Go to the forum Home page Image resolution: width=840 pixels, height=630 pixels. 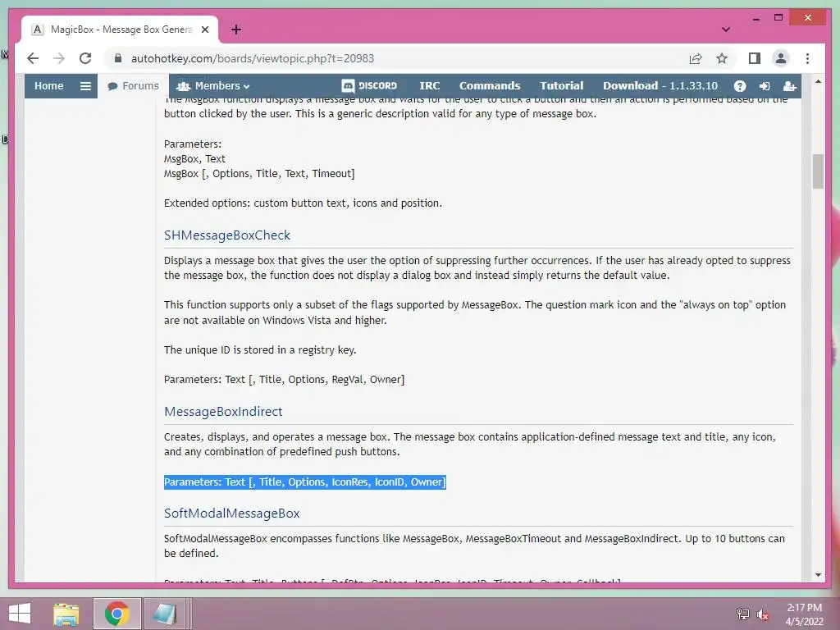click(x=48, y=85)
